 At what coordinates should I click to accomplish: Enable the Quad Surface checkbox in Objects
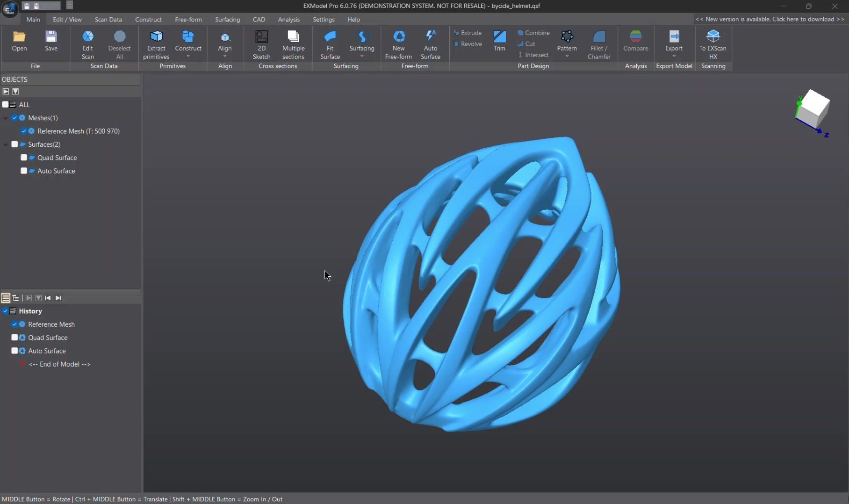click(x=24, y=158)
